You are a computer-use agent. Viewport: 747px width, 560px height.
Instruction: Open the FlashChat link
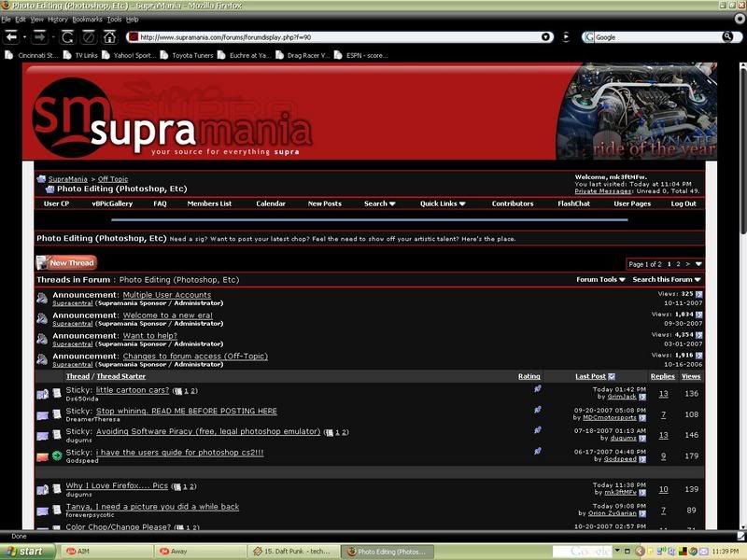(573, 203)
